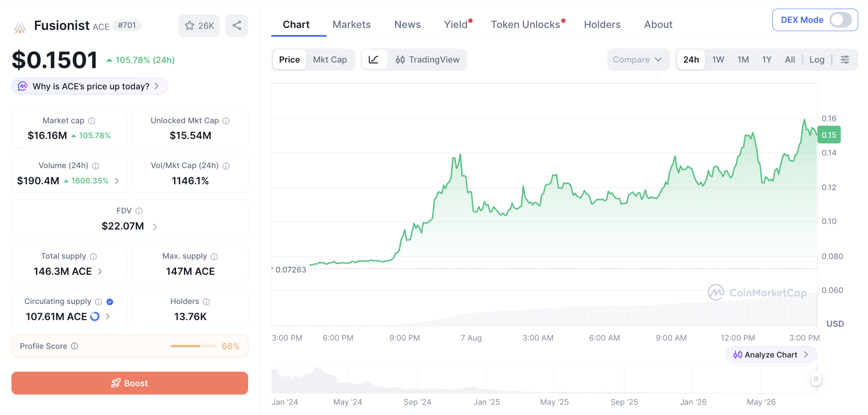Click the Market cap info icon
The height and width of the screenshot is (415, 868).
92,121
